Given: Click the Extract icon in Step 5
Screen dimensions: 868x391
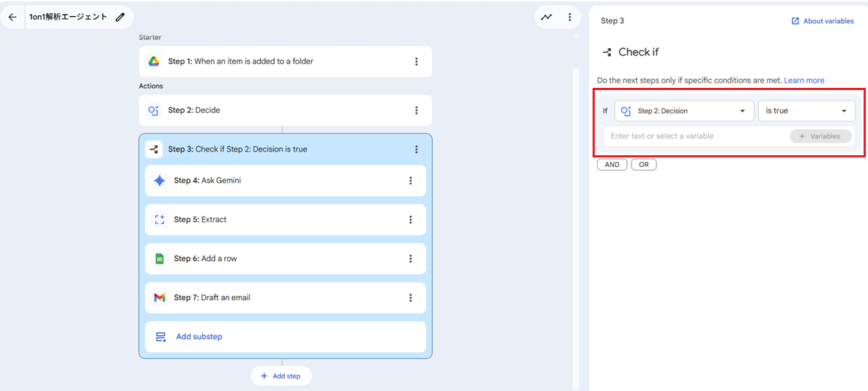Looking at the screenshot, I should click(x=160, y=220).
